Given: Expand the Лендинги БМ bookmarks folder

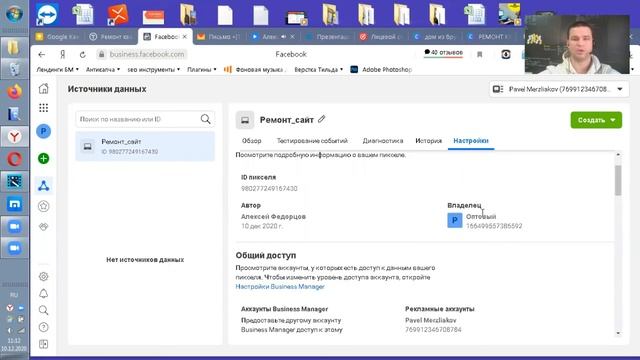Looking at the screenshot, I should coord(58,69).
